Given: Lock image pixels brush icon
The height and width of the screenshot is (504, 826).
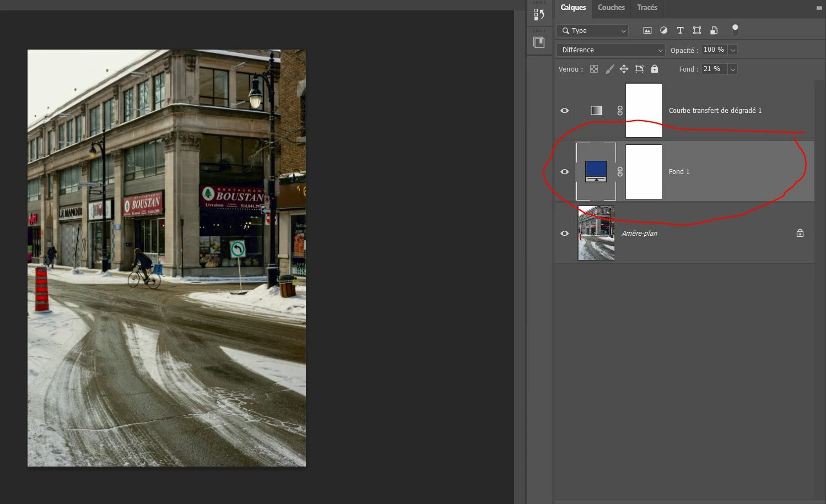Looking at the screenshot, I should coord(609,69).
